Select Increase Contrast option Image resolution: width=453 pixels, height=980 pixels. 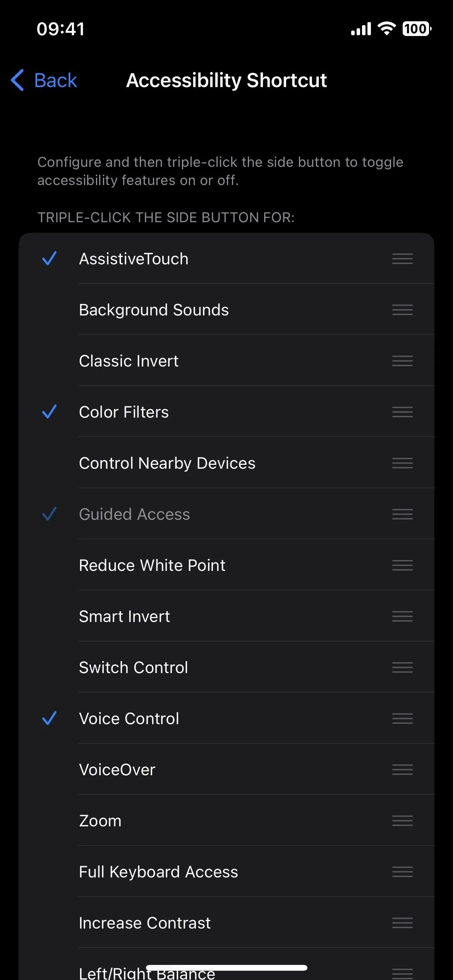coord(226,923)
